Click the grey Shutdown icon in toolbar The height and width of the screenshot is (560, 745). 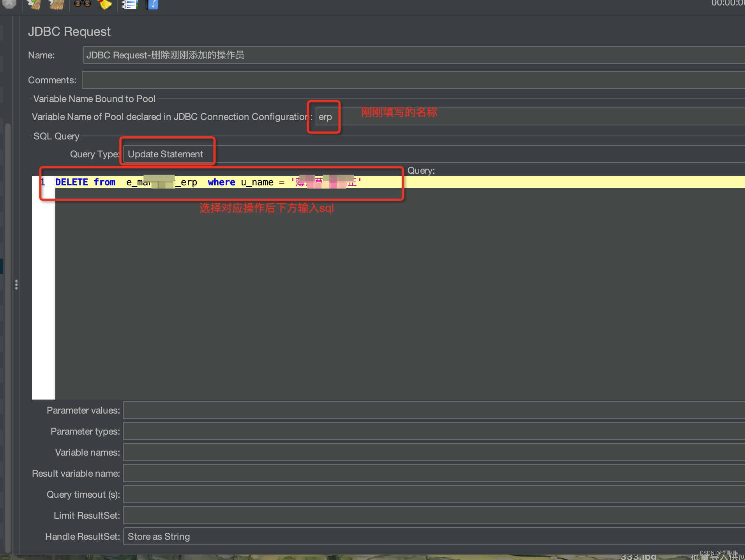tap(9, 4)
